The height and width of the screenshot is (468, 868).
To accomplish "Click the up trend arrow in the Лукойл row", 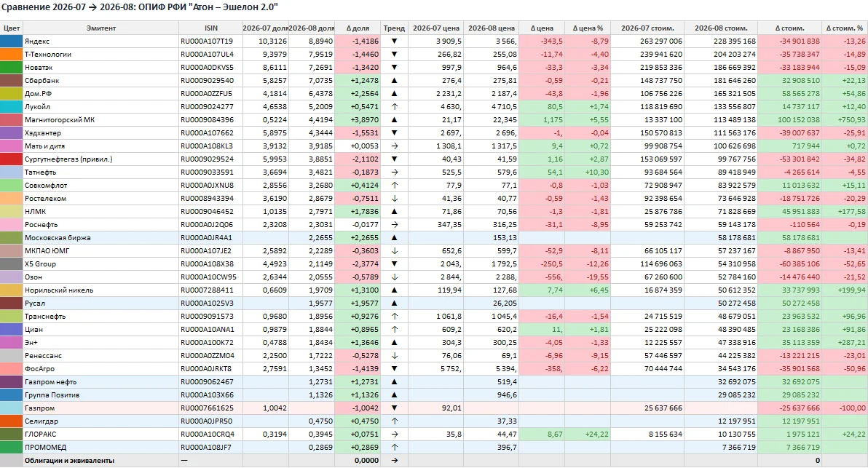I will point(394,107).
